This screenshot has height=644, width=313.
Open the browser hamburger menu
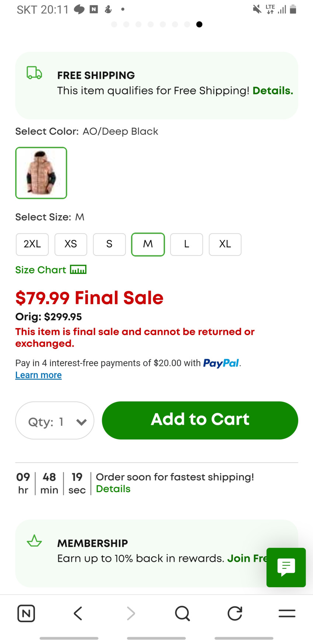point(287,613)
